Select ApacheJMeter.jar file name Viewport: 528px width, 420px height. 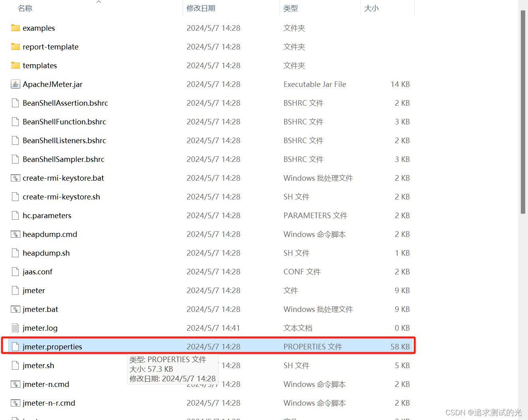pyautogui.click(x=53, y=84)
